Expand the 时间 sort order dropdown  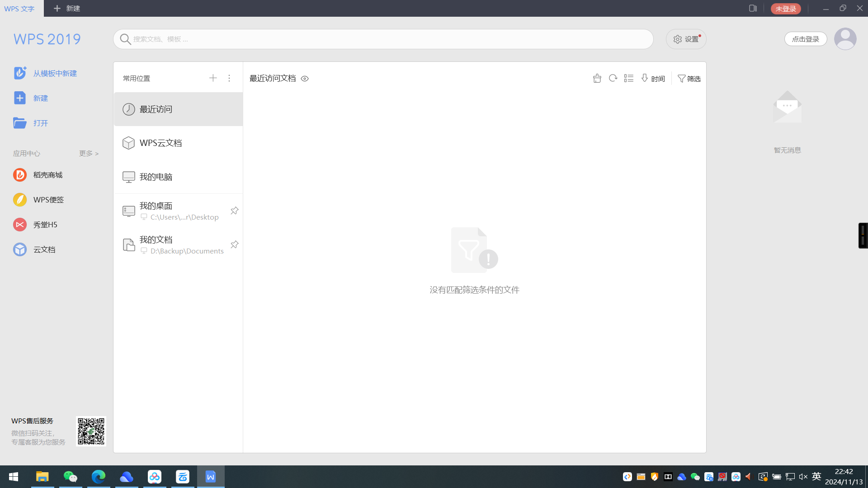point(653,79)
